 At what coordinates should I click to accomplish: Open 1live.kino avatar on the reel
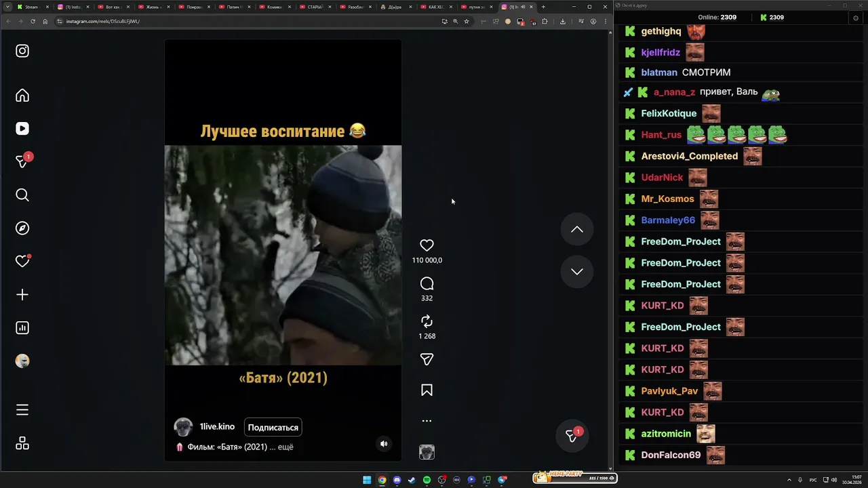[183, 427]
